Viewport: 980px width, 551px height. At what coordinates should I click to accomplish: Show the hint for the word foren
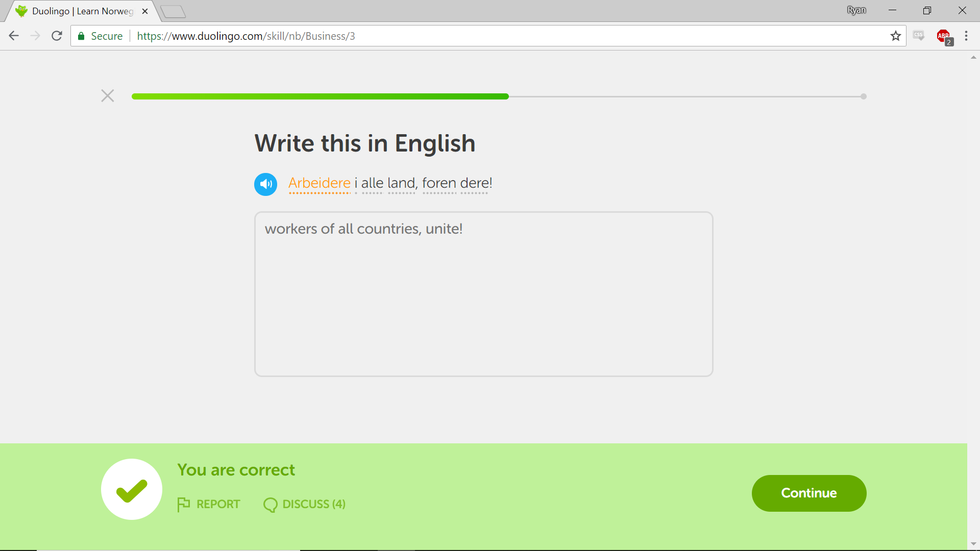click(438, 183)
